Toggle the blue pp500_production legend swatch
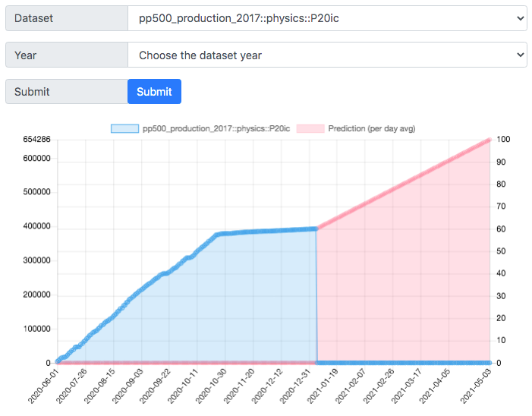 pyautogui.click(x=125, y=128)
